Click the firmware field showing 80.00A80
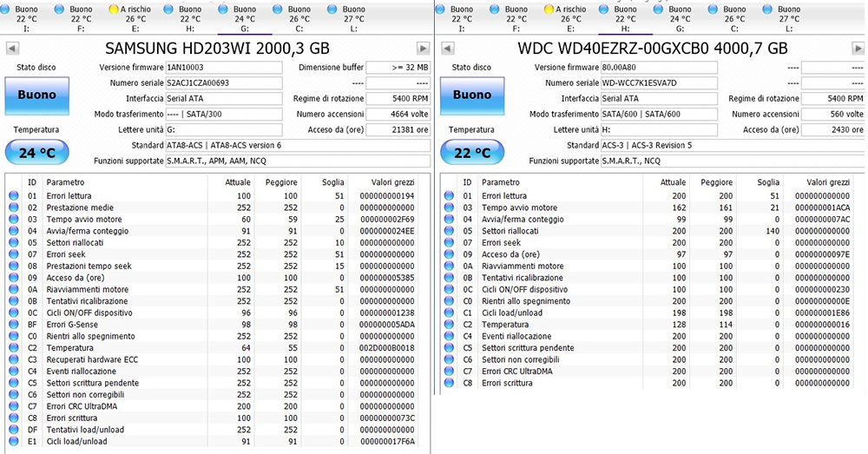This screenshot has width=868, height=454. [659, 68]
